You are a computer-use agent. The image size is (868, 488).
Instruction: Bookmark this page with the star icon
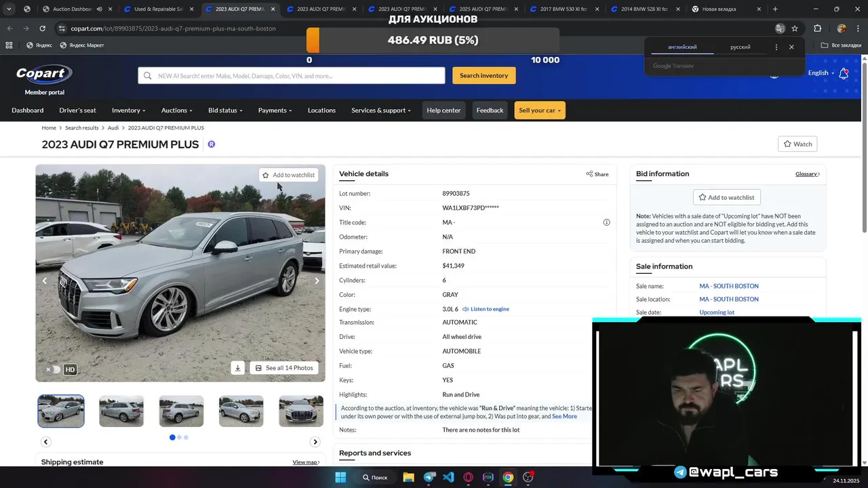(x=795, y=28)
